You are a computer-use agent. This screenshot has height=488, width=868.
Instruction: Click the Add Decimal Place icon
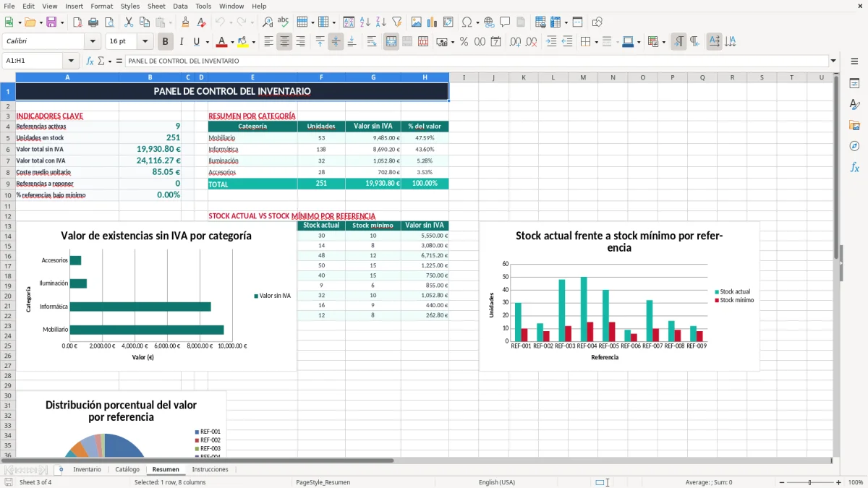pyautogui.click(x=515, y=42)
